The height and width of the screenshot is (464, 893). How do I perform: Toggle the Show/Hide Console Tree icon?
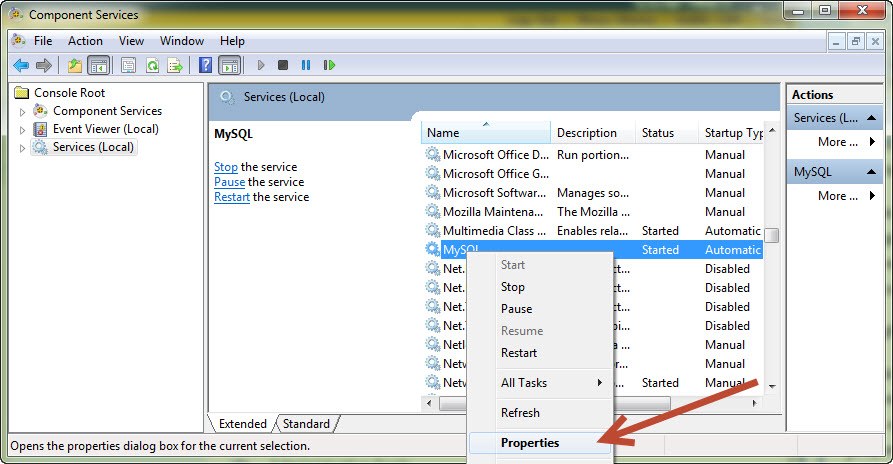tap(99, 65)
